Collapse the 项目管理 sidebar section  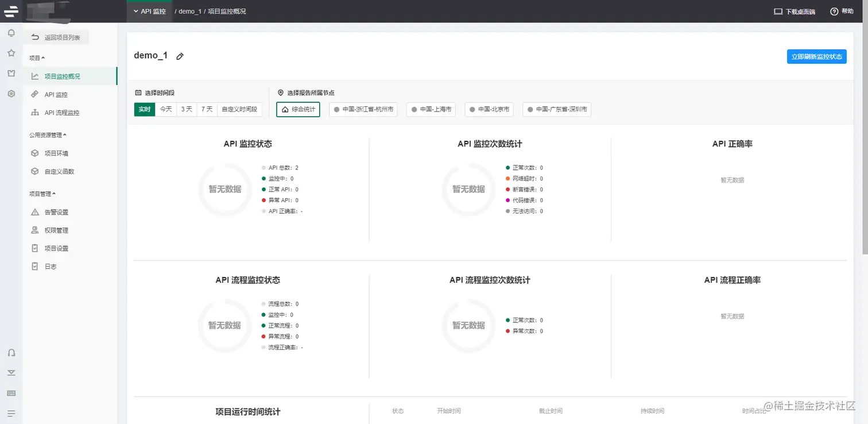[x=43, y=194]
